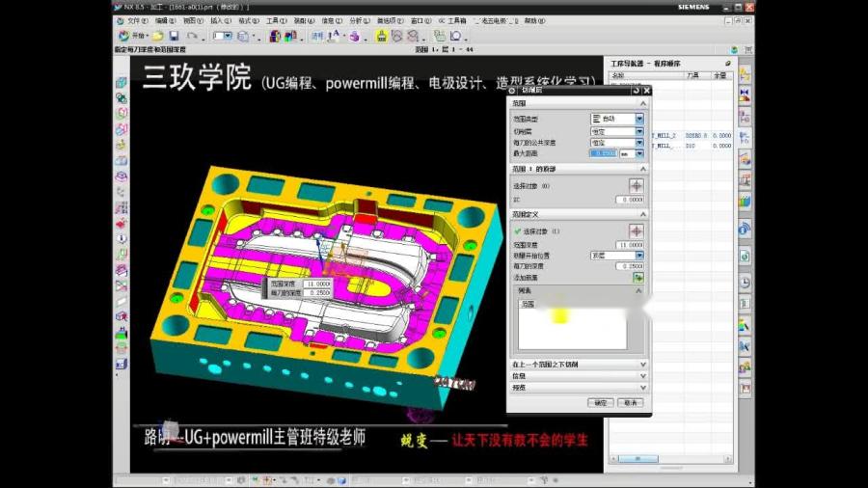Click the 添加新集 add new set icon

coord(637,277)
